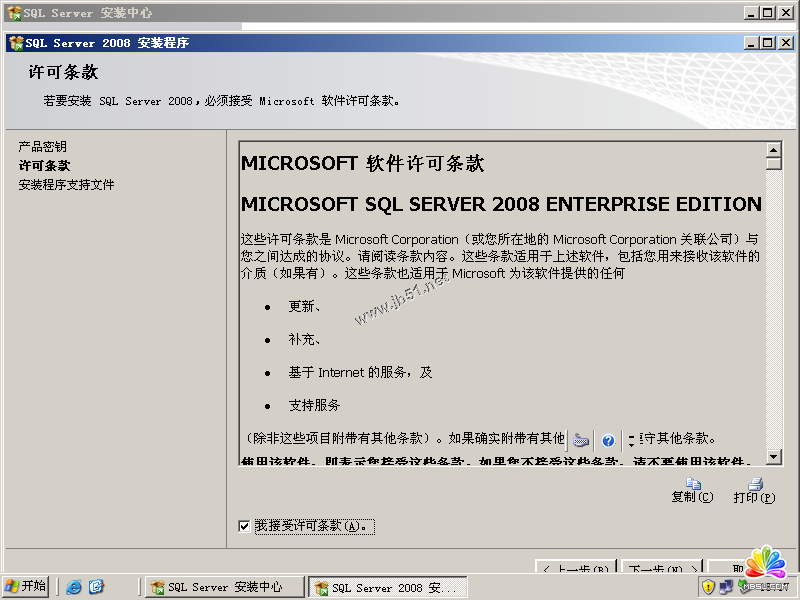Open Internet Explorer from the quick launch
The width and height of the screenshot is (800, 600).
pos(74,587)
